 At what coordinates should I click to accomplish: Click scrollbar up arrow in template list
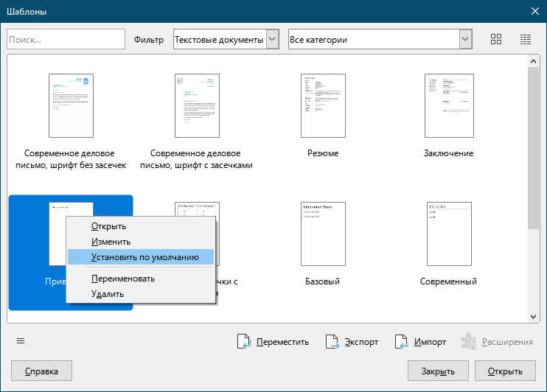tap(533, 61)
